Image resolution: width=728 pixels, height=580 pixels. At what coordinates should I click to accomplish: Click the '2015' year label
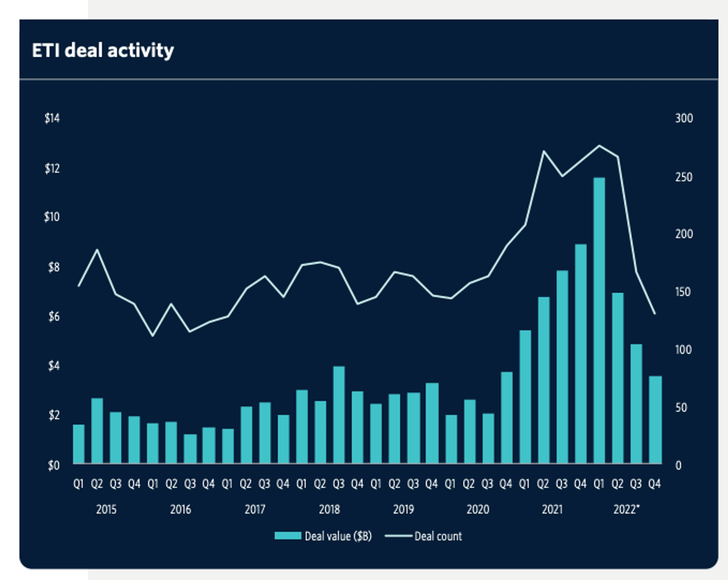pyautogui.click(x=106, y=509)
